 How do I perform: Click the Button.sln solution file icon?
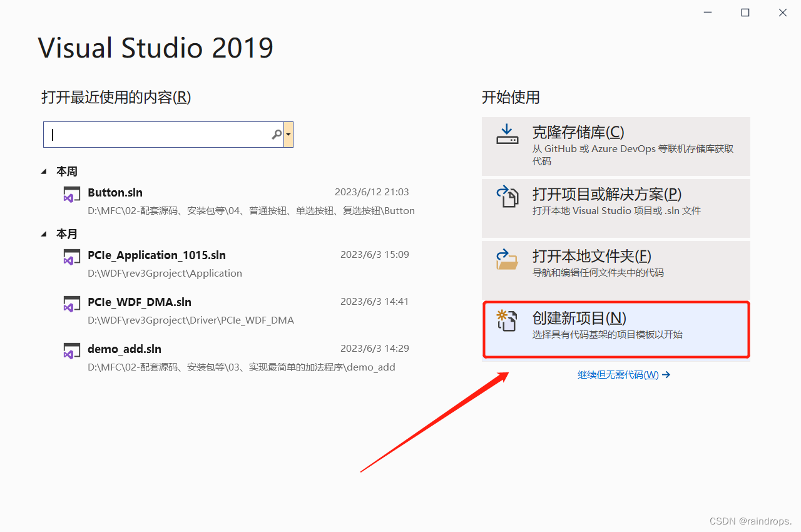click(x=72, y=194)
